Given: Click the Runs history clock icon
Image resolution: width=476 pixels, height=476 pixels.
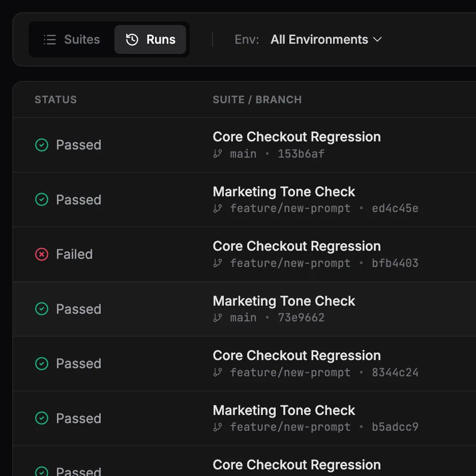Looking at the screenshot, I should pyautogui.click(x=131, y=39).
